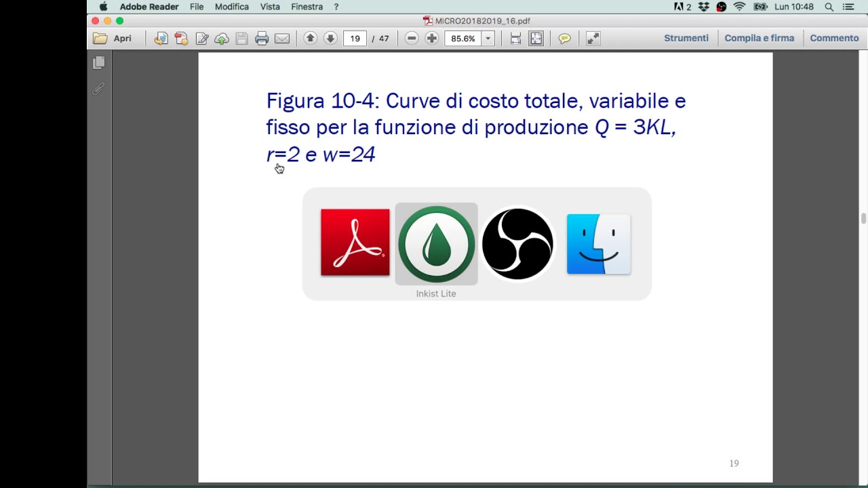Open the Strumenti panel

686,38
